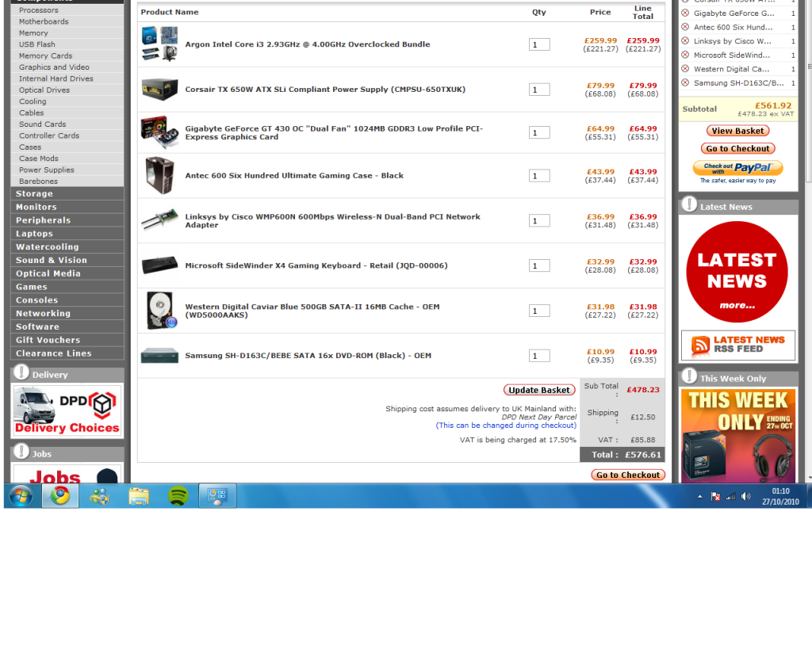Show hidden system tray icons
Screen dimensions: 812x649
(x=699, y=497)
